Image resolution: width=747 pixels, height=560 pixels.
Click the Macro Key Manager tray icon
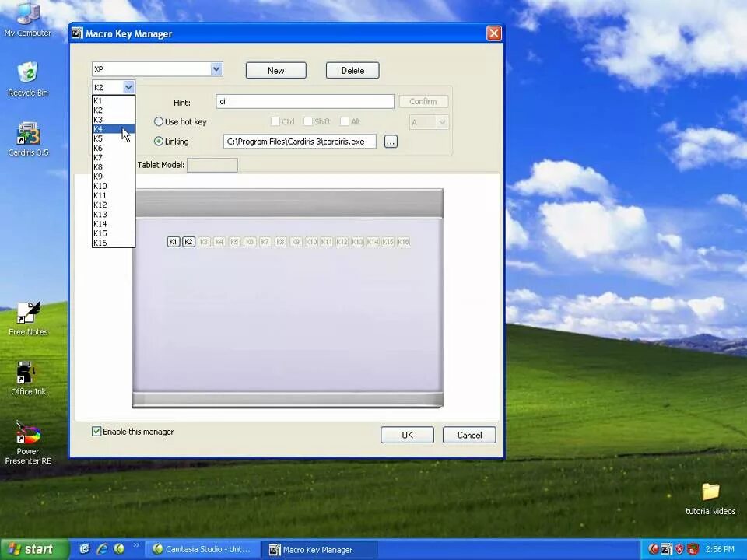[667, 549]
